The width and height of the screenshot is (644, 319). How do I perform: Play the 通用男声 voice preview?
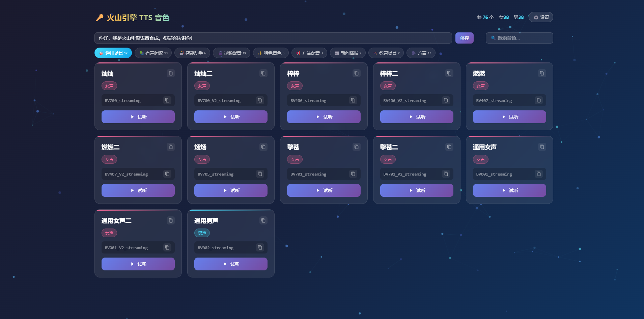pyautogui.click(x=231, y=264)
